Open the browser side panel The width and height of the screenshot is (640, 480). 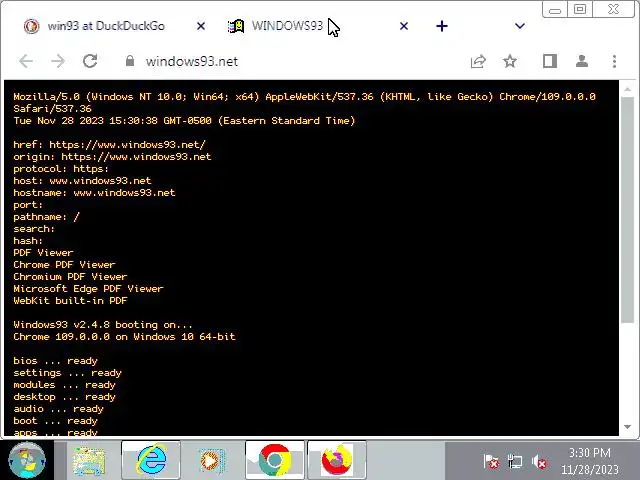[x=550, y=61]
